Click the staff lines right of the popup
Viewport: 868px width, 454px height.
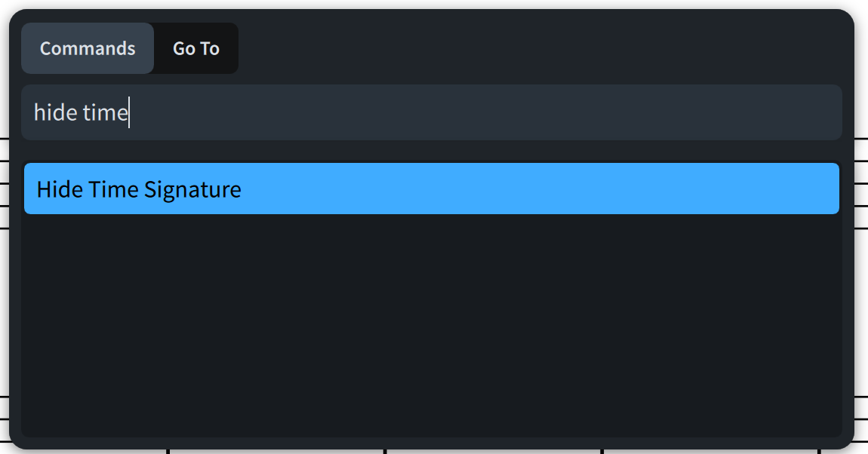(x=861, y=183)
